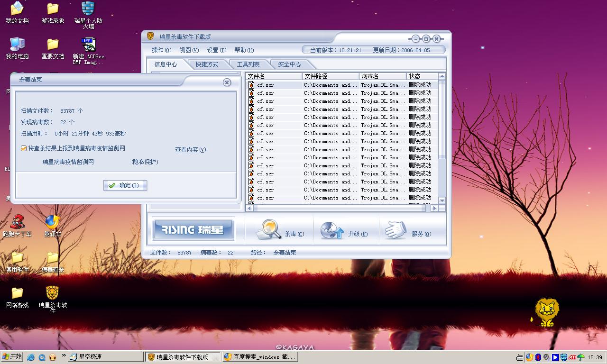Click the results list scroll-up arrow
607x364 pixels.
tap(442, 76)
